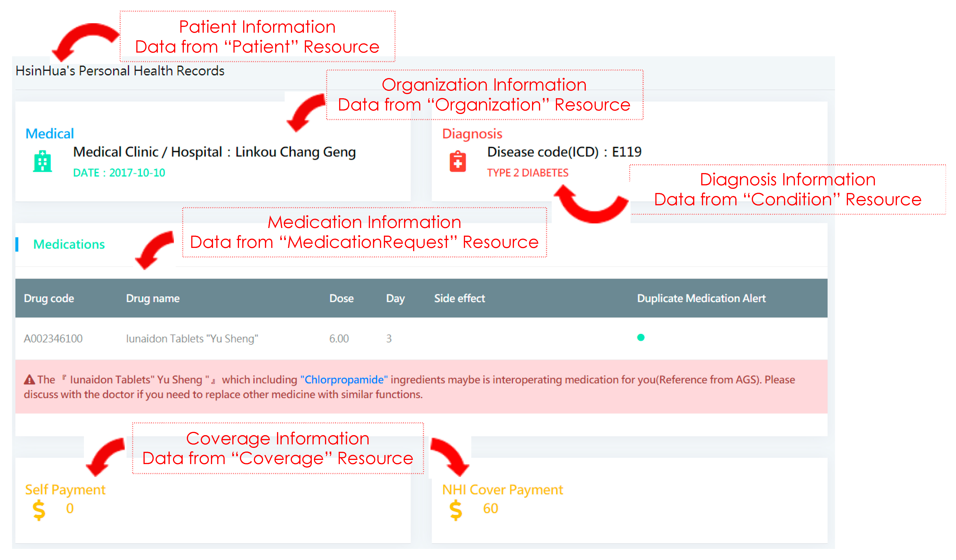Image resolution: width=956 pixels, height=560 pixels.
Task: Click the NHI Cover Payment dollar icon
Action: [x=456, y=510]
